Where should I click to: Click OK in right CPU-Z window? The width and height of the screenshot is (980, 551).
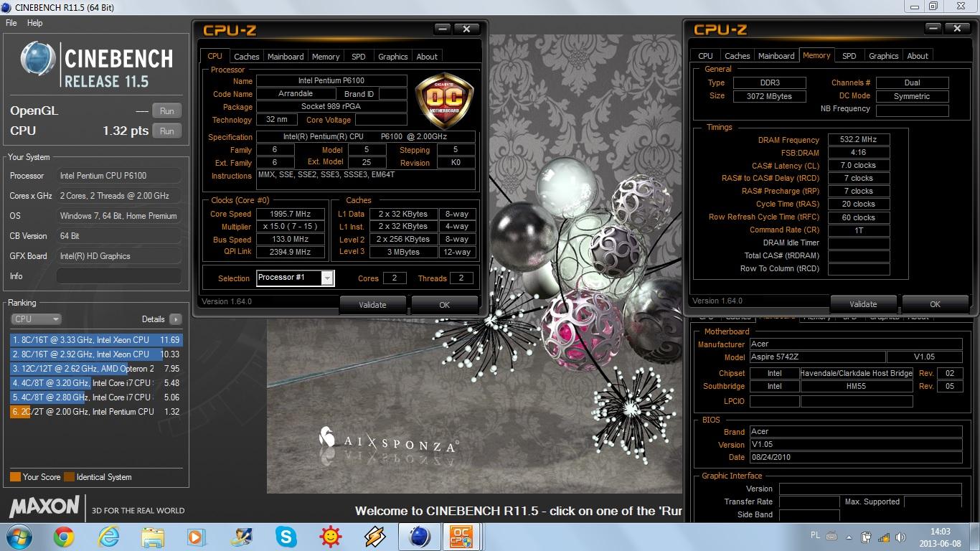click(935, 304)
